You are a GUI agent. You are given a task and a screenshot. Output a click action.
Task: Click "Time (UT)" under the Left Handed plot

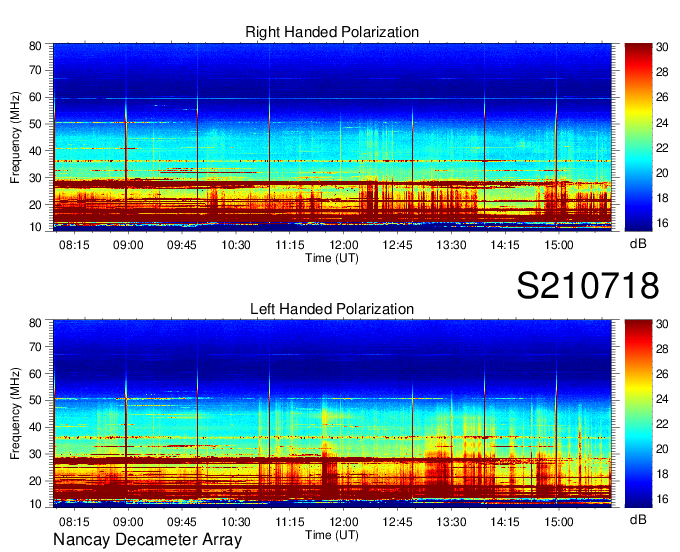click(332, 535)
